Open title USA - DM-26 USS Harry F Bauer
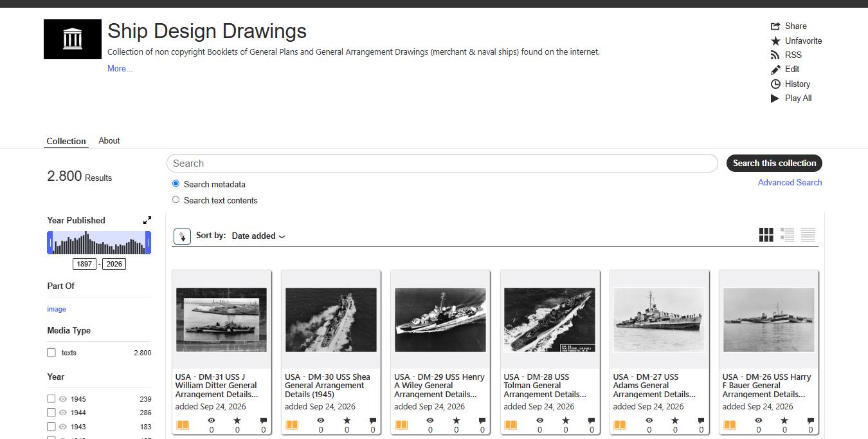The width and height of the screenshot is (868, 439). [x=766, y=386]
